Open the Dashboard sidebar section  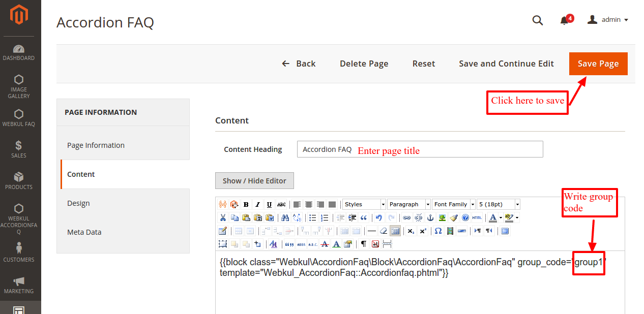(x=19, y=53)
